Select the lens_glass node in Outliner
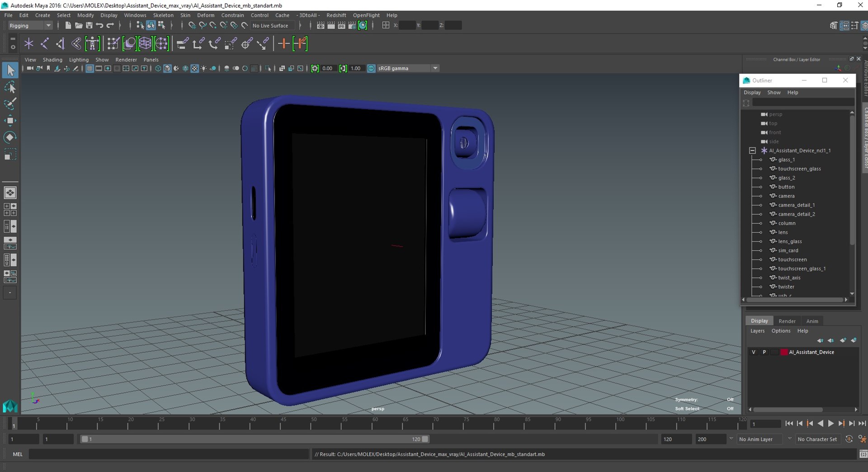This screenshot has height=472, width=868. 790,241
